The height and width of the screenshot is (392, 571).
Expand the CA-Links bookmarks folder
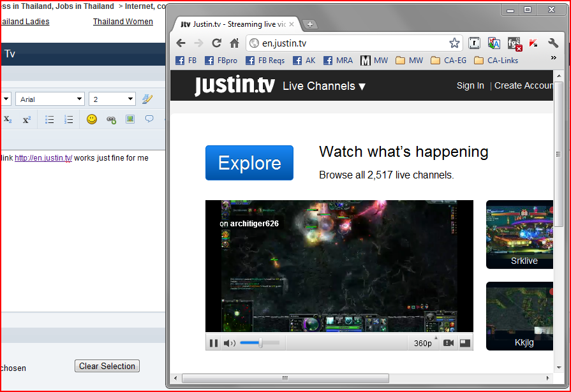pos(496,61)
